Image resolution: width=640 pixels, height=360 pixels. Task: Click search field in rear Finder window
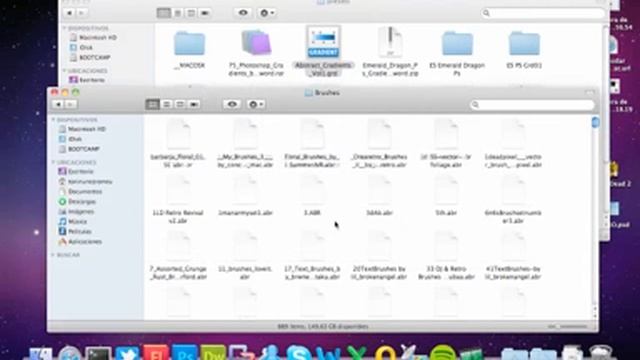[543, 13]
